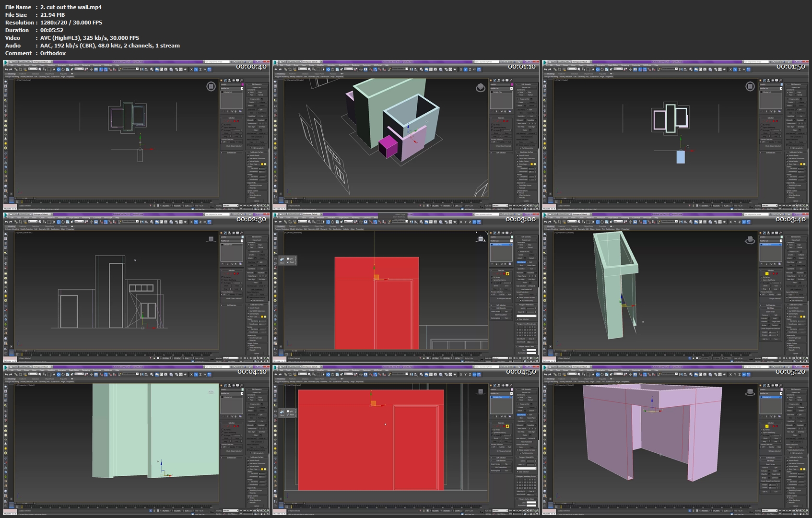
Task: Select Move tool in 00:00:40 frame
Action: (59, 70)
